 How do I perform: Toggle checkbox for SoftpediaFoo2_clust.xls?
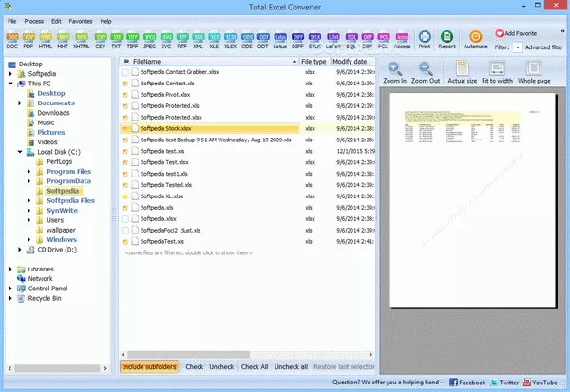coord(125,231)
